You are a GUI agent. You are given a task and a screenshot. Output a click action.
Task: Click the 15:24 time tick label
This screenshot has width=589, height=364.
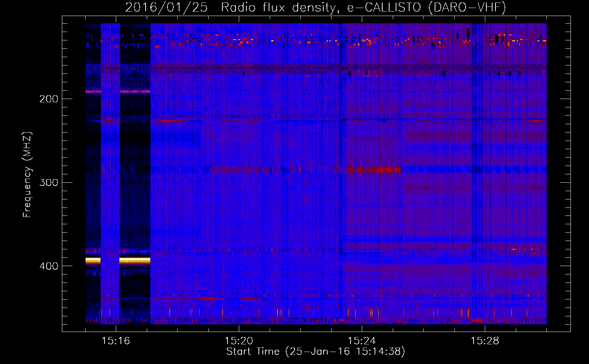(362, 341)
